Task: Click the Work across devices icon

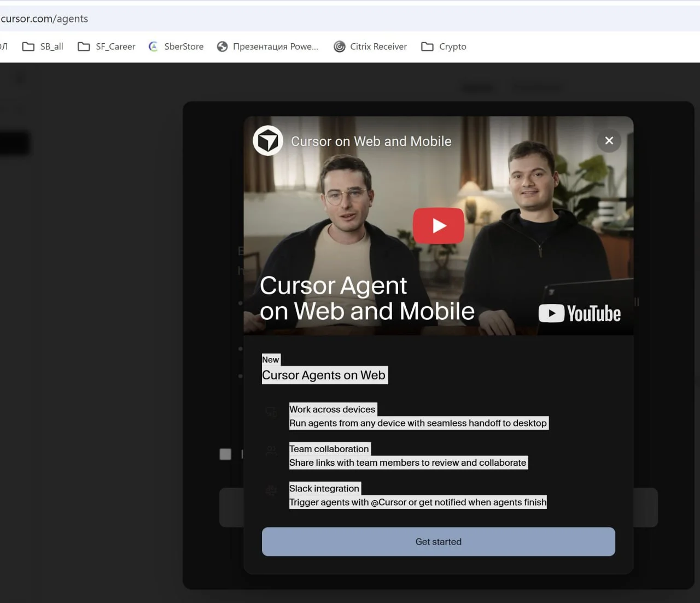Action: pyautogui.click(x=271, y=412)
